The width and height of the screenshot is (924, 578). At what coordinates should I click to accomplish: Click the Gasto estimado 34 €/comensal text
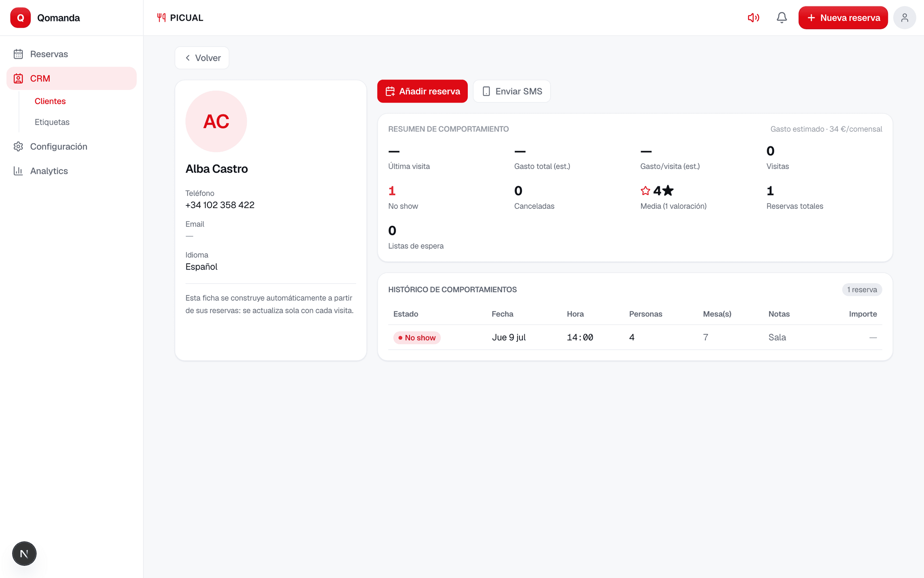[826, 129]
